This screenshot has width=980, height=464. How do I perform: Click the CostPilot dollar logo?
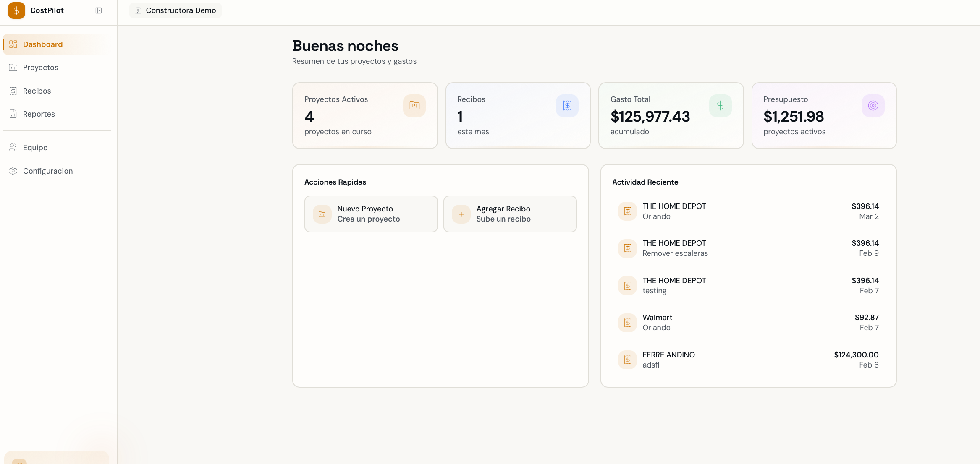pyautogui.click(x=16, y=10)
